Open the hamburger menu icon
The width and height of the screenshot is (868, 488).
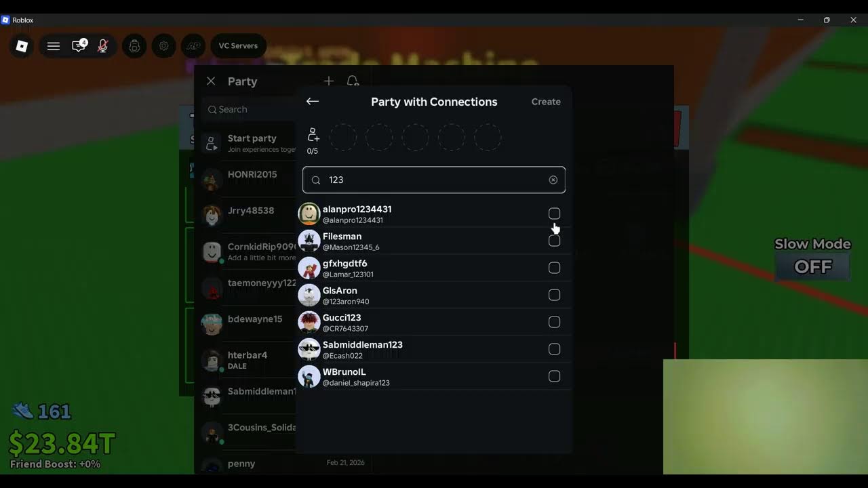(54, 46)
